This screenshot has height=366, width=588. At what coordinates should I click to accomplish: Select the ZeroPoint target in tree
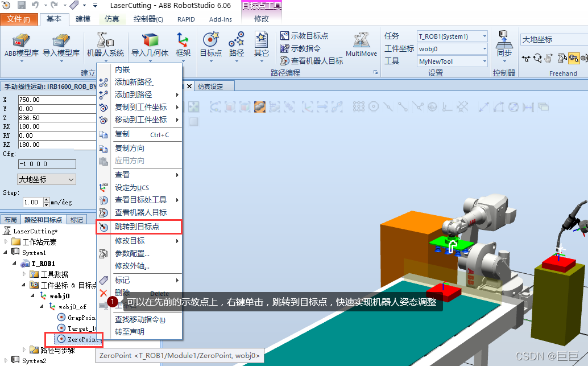coord(78,339)
